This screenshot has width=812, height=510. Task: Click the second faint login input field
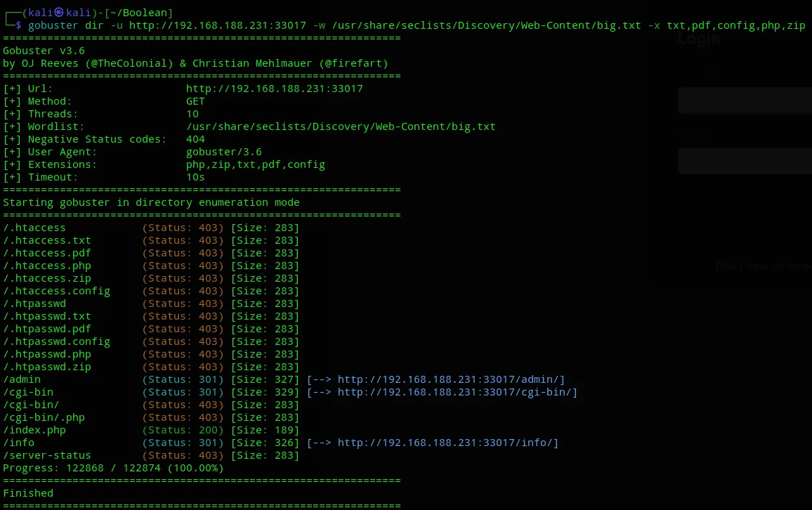click(745, 161)
